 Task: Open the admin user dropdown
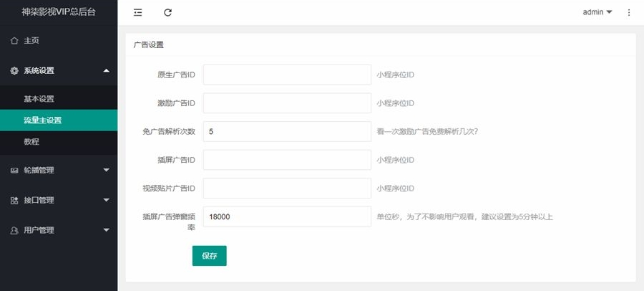click(597, 12)
